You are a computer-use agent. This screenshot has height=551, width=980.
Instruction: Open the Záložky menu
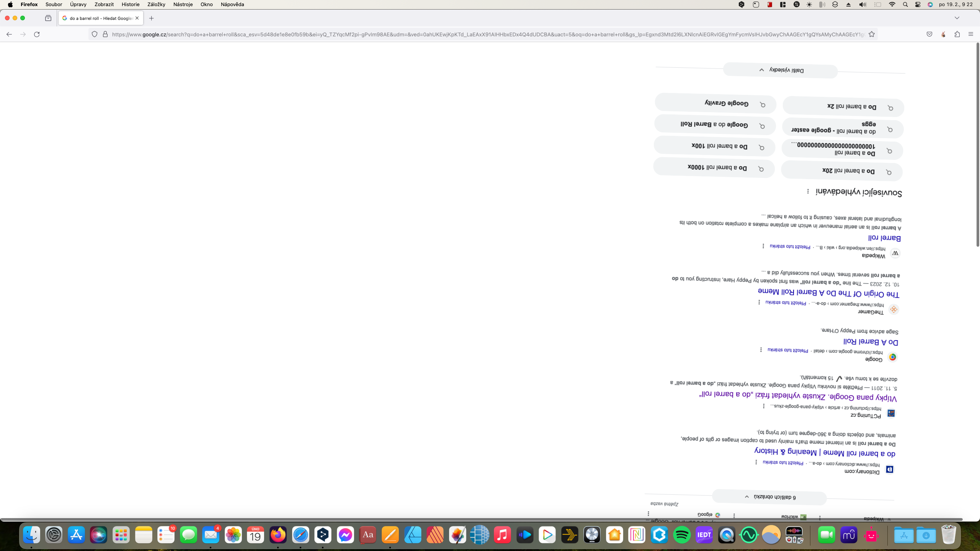[156, 5]
